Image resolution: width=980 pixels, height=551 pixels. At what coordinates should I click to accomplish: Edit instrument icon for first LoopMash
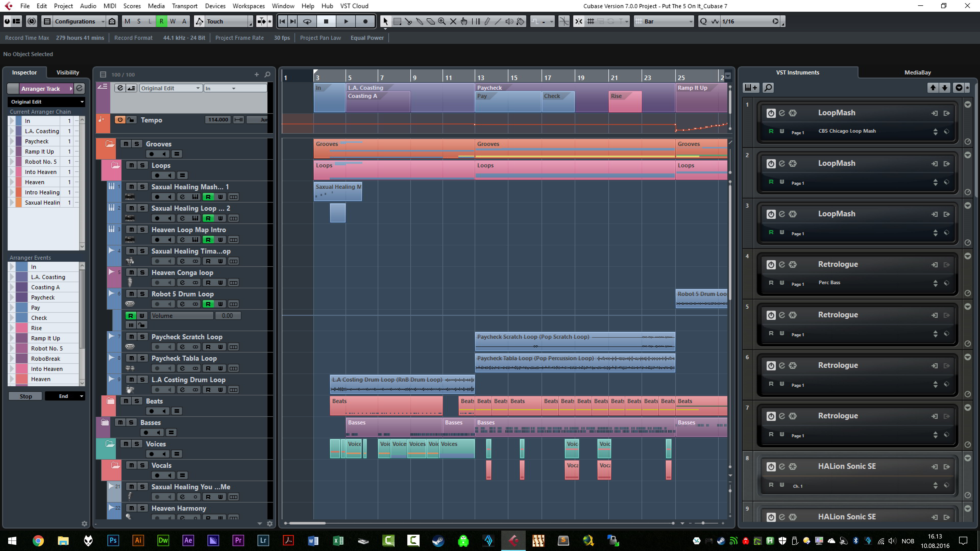pos(782,113)
